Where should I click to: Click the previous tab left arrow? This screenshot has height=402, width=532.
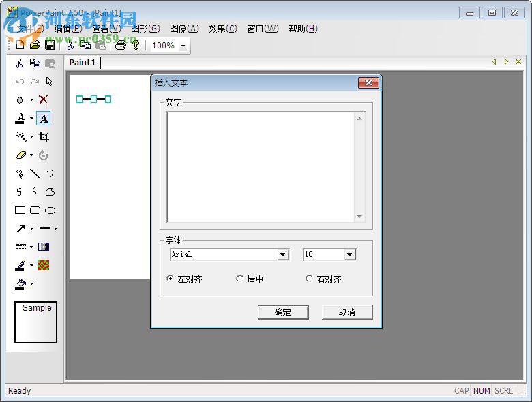[494, 62]
